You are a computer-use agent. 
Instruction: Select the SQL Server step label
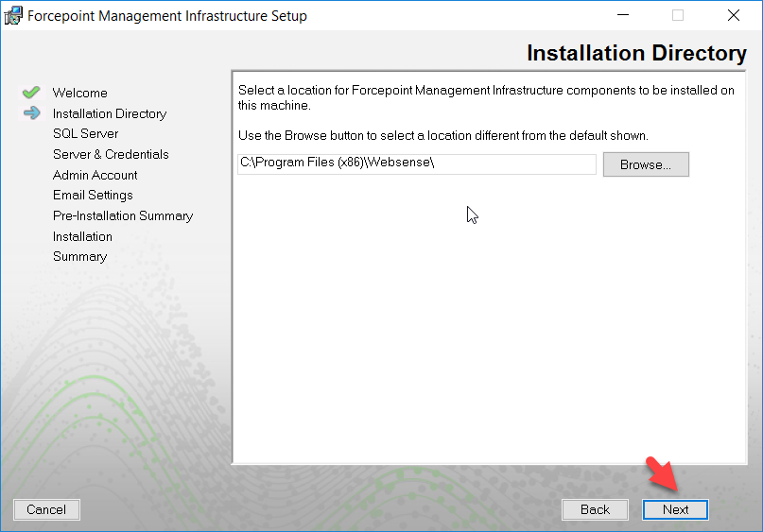(x=86, y=133)
